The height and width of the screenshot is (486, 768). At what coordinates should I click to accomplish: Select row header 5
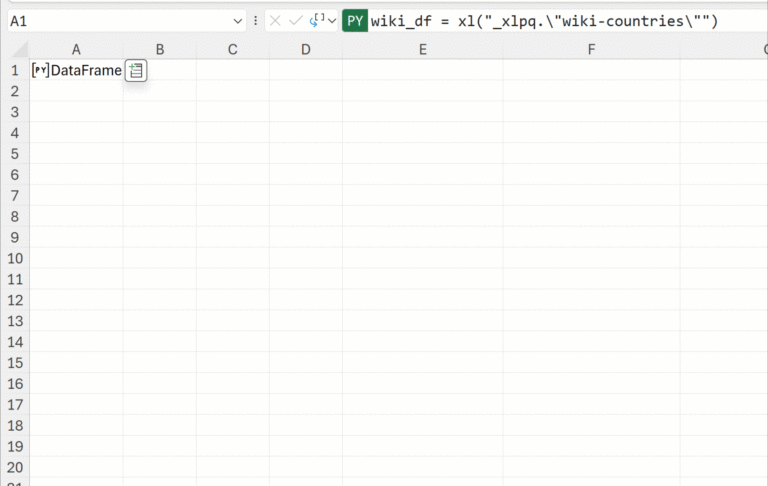point(15,154)
